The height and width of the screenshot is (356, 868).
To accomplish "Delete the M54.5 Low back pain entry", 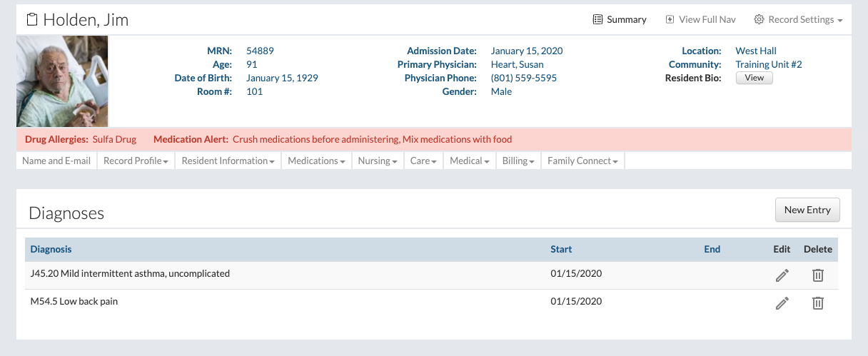I will [x=818, y=303].
